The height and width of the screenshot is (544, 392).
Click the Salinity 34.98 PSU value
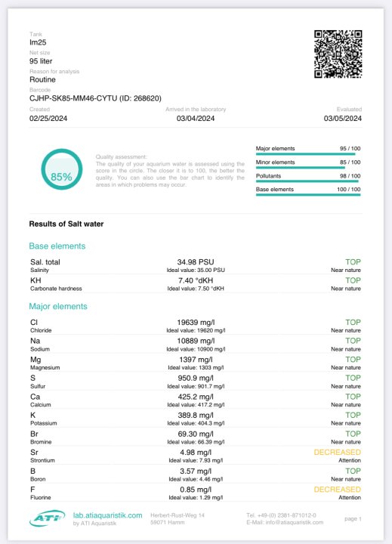pyautogui.click(x=196, y=262)
